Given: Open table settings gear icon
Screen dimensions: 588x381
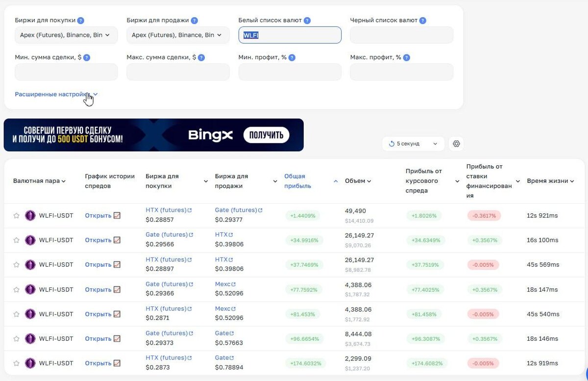Looking at the screenshot, I should (x=456, y=144).
